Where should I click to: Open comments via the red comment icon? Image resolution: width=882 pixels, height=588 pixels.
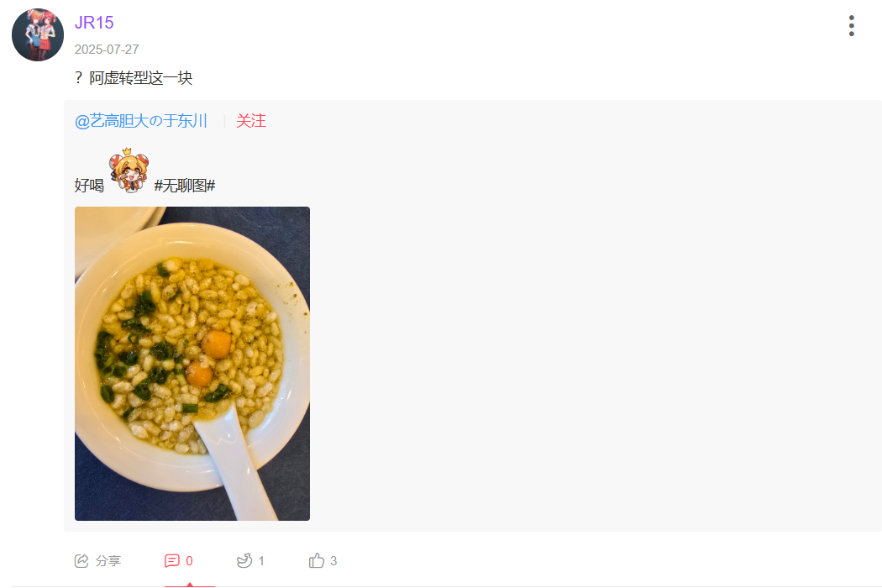pos(172,561)
